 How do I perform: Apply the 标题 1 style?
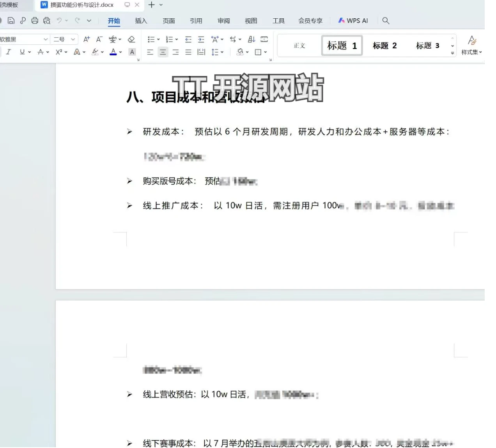(342, 46)
